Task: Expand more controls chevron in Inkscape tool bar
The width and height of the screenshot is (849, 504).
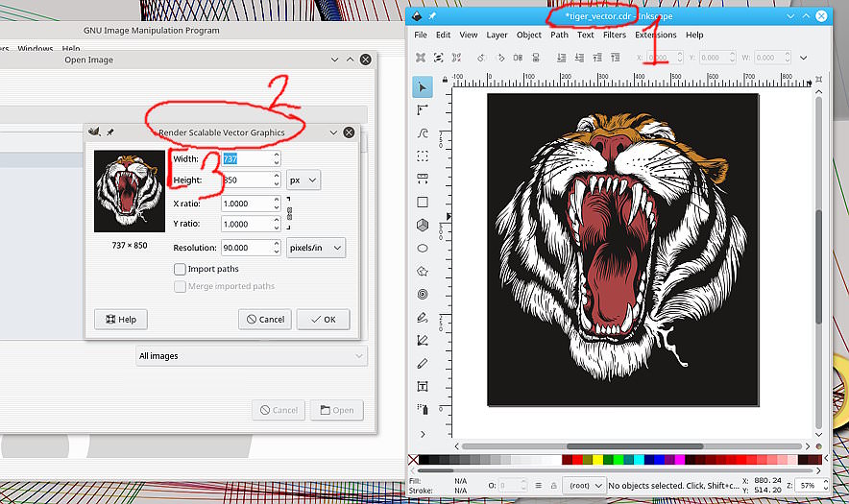Action: point(804,58)
